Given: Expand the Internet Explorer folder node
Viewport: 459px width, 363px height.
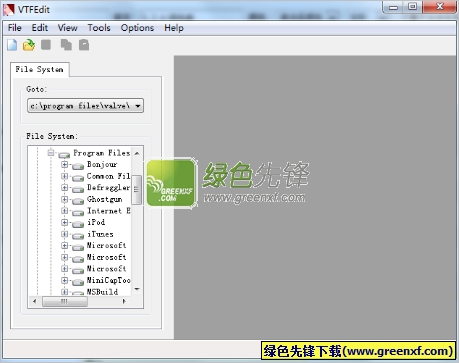Looking at the screenshot, I should [x=65, y=211].
